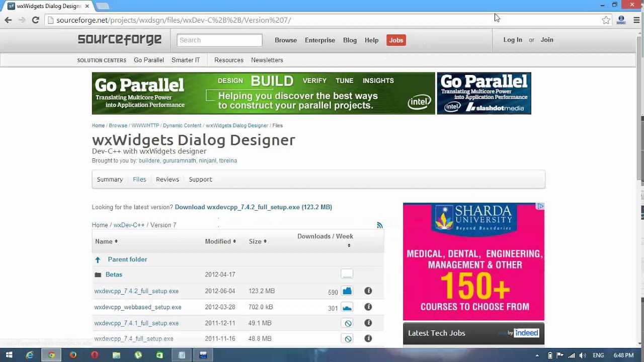Click the SourceForge logo
This screenshot has width=644, height=362.
[x=120, y=40]
